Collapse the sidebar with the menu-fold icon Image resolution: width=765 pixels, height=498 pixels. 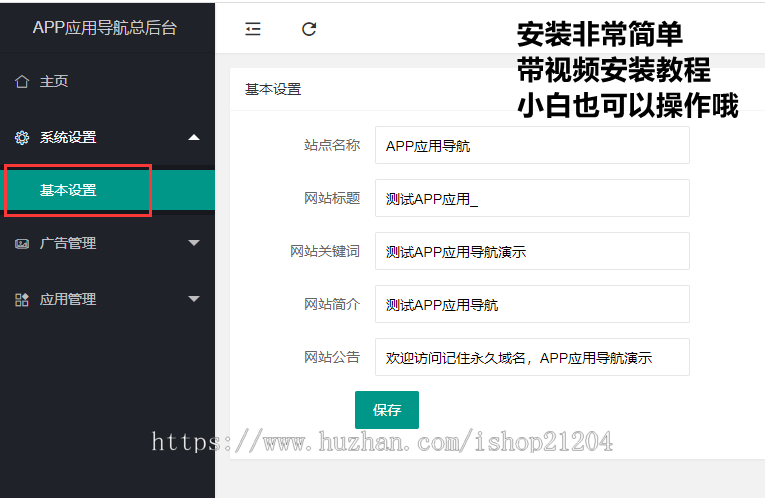click(253, 29)
